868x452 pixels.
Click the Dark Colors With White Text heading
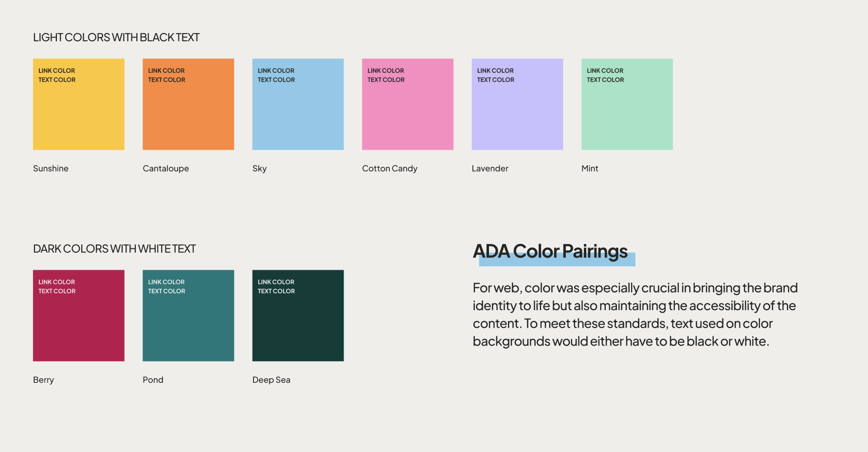tap(114, 249)
